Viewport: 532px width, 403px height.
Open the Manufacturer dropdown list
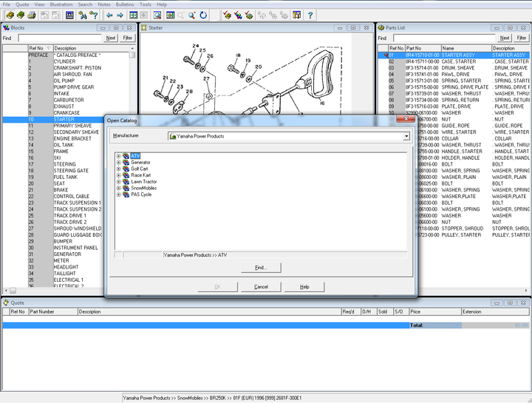[406, 137]
